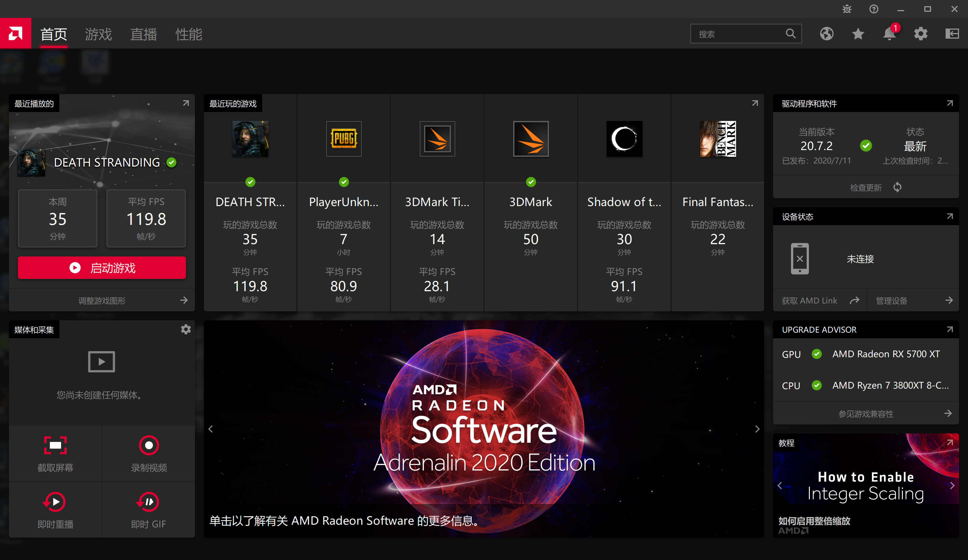Expand the 最近玩的游戏 panel

(755, 103)
